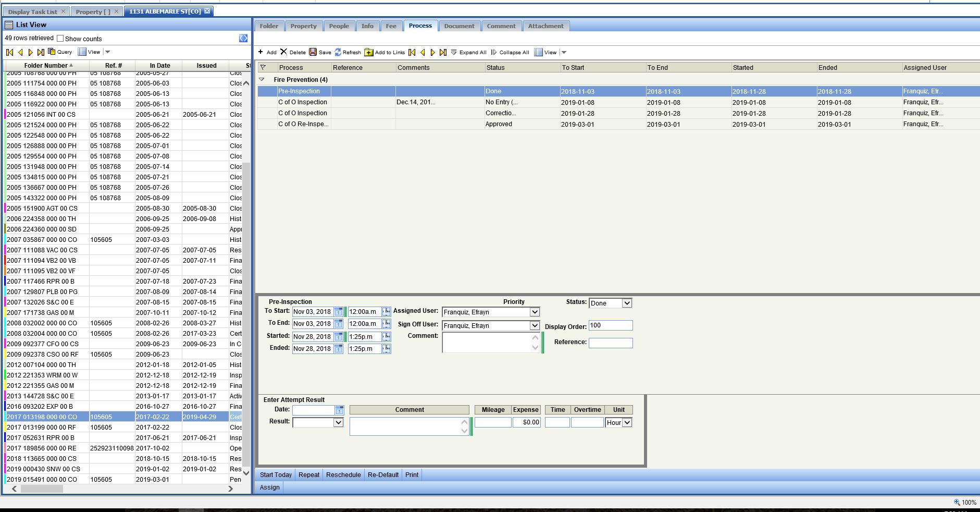The width and height of the screenshot is (980, 512).
Task: Enable the Show counts checkbox
Action: coord(60,39)
